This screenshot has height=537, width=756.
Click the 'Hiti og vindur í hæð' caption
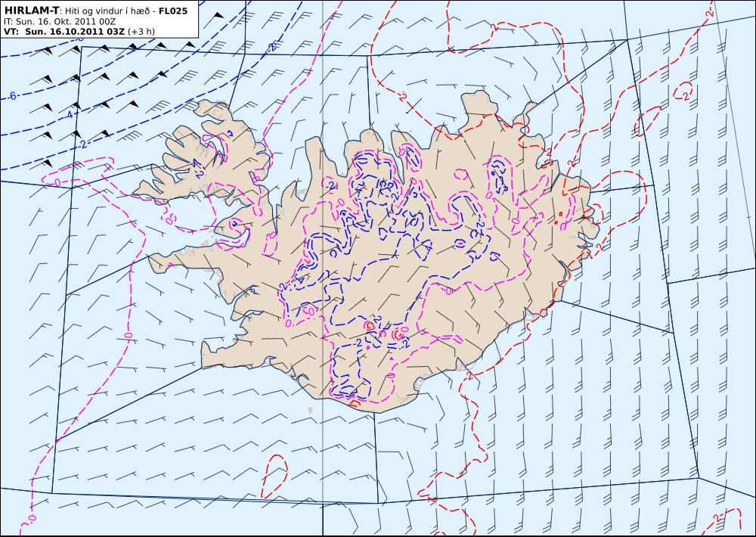click(x=108, y=11)
